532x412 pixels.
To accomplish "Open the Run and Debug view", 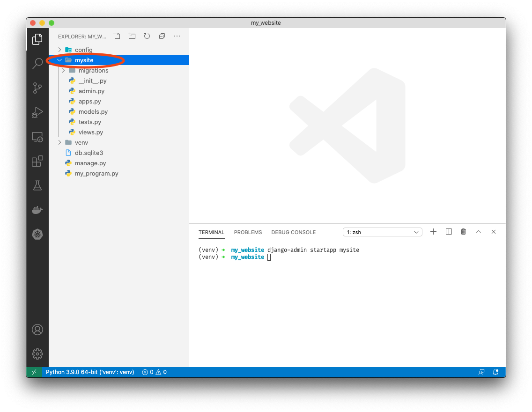I will [37, 112].
